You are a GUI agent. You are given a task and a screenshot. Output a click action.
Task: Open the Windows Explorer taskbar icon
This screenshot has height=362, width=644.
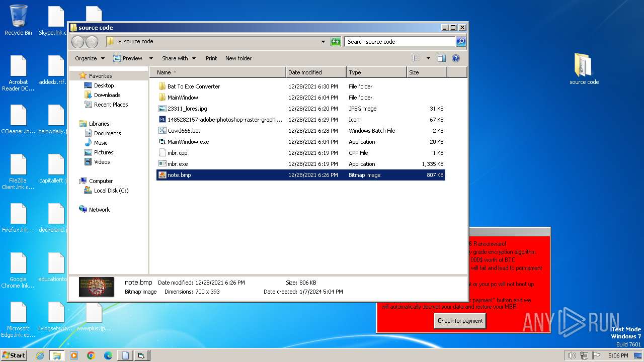pyautogui.click(x=56, y=355)
